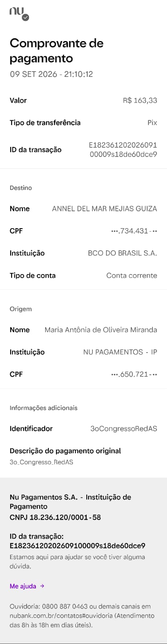The width and height of the screenshot is (167, 644).
Task: Click the verified checkmark badge beside Nu logo
Action: click(x=26, y=18)
